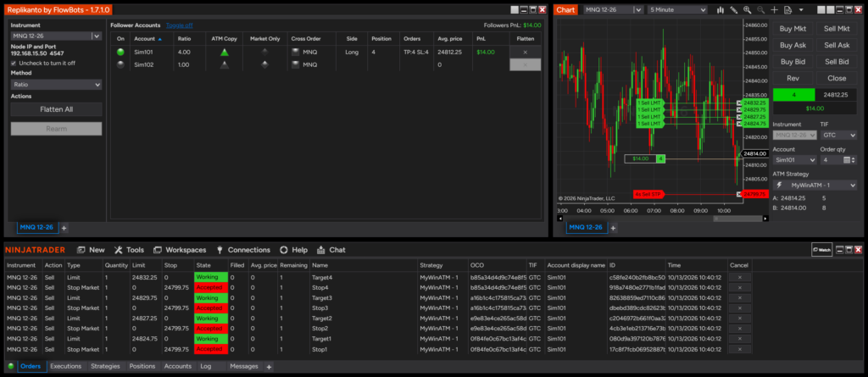
Task: Cancel the 24824.75 sell limit on chart
Action: 739,124
